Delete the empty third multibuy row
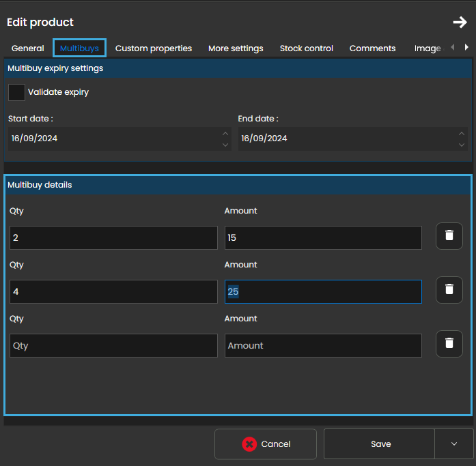Viewport: 476px width, 466px height. (449, 343)
